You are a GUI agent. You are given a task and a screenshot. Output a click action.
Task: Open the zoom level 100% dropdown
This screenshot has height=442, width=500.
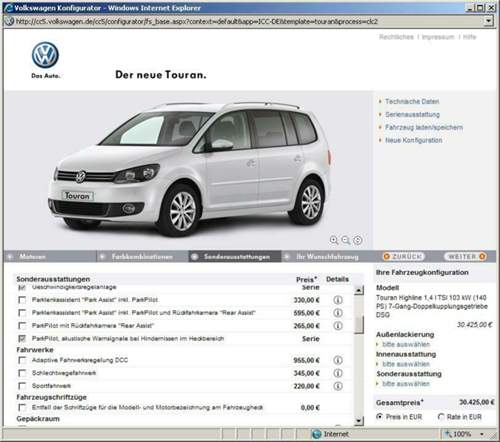(x=482, y=434)
